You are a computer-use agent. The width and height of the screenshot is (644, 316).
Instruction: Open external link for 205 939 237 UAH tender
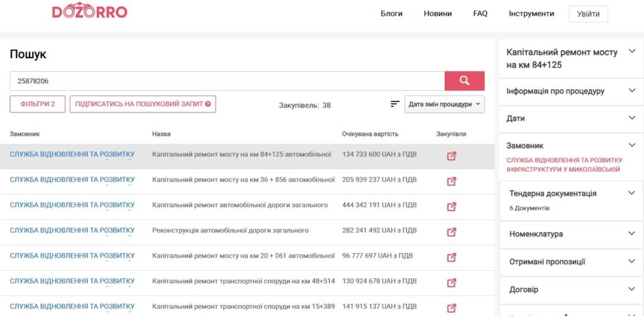451,181
